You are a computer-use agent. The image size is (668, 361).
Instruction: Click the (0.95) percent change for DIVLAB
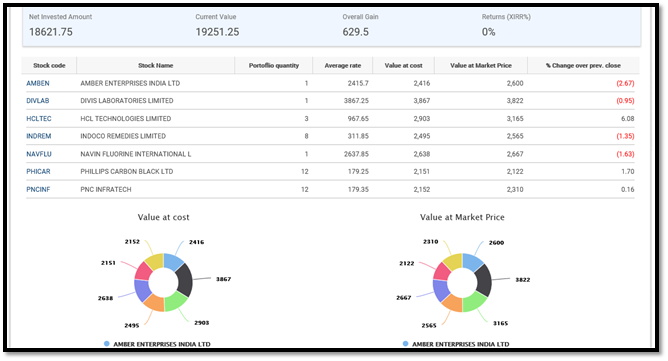[x=625, y=101]
